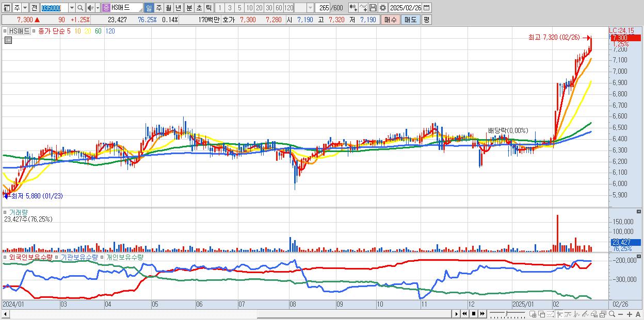Screen dimensions: 644x320
Task: Click the replay speed slider
Action: [507, 314]
